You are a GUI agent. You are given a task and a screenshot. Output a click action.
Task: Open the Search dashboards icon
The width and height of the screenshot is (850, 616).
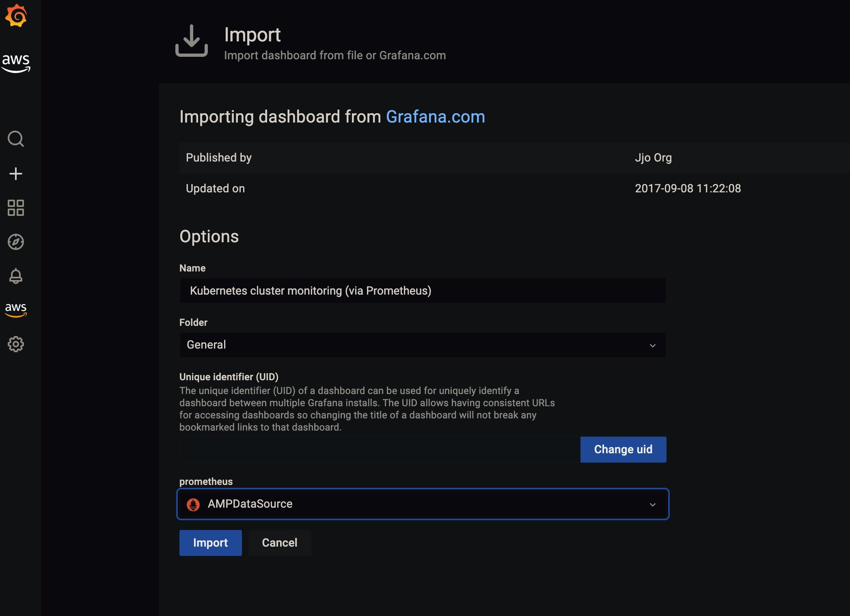(16, 139)
